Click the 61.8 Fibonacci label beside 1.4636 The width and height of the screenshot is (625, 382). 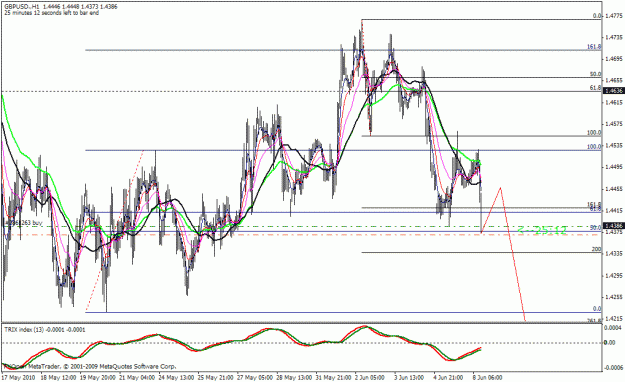pyautogui.click(x=596, y=88)
